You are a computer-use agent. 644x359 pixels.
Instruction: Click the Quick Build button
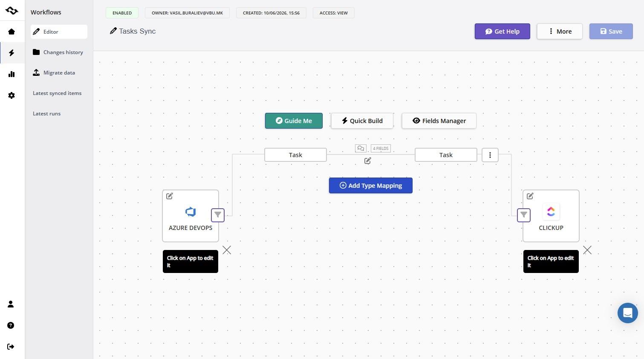click(362, 121)
